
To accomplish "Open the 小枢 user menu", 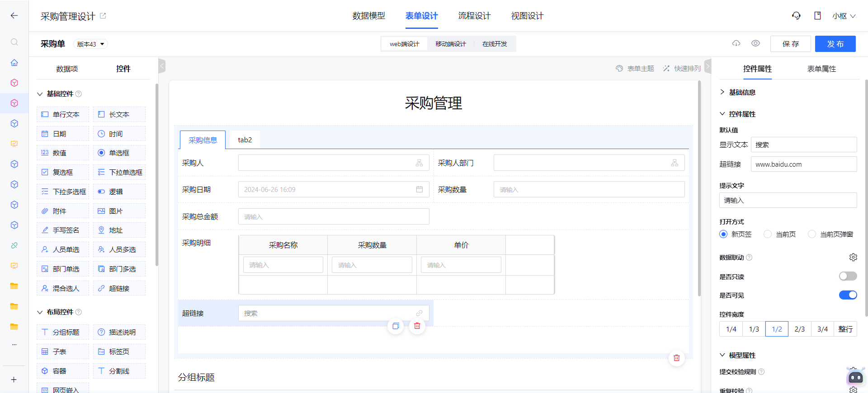I will [x=844, y=16].
